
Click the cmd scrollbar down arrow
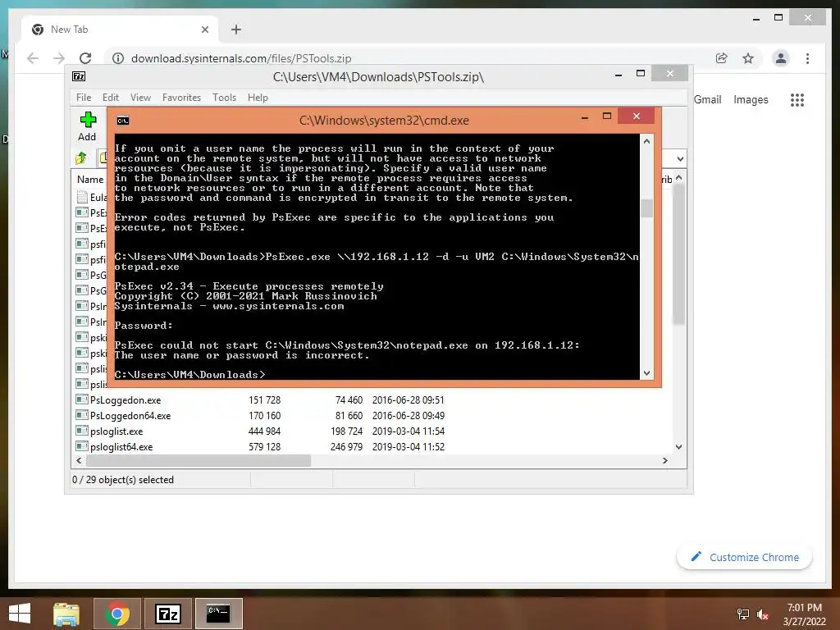(x=646, y=373)
